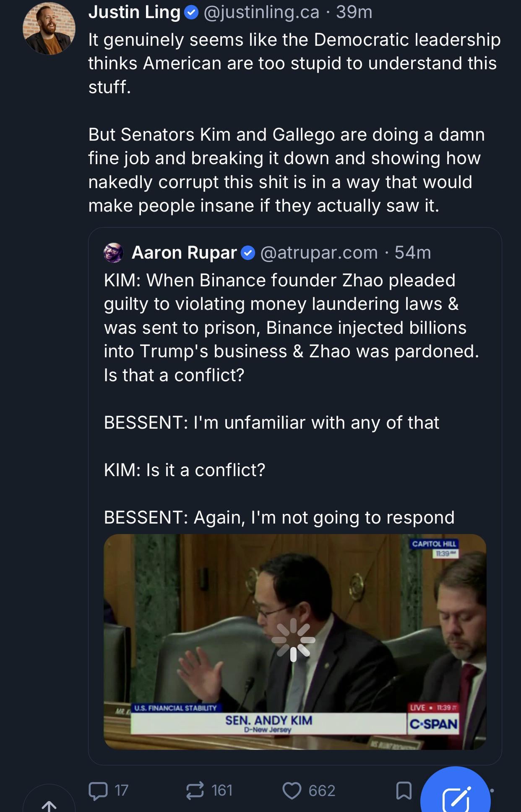521x812 pixels.
Task: Open quoted text about Binance founder Zhao
Action: tap(291, 327)
